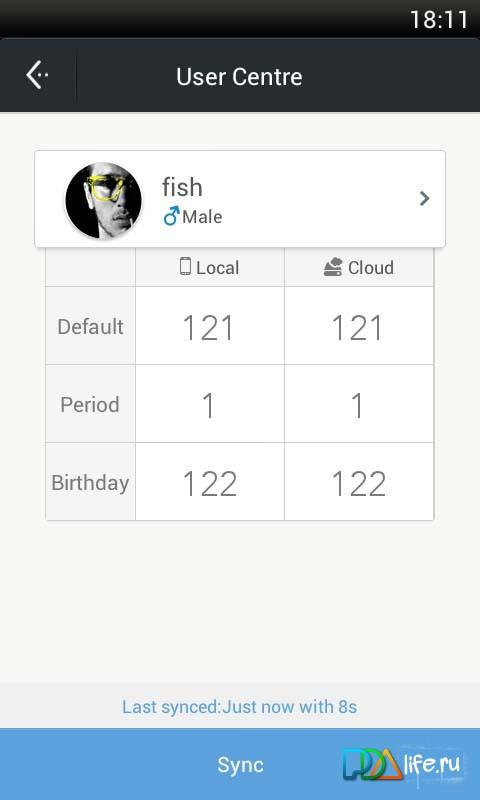Viewport: 480px width, 800px height.
Task: Expand profile details with right chevron
Action: tap(424, 198)
